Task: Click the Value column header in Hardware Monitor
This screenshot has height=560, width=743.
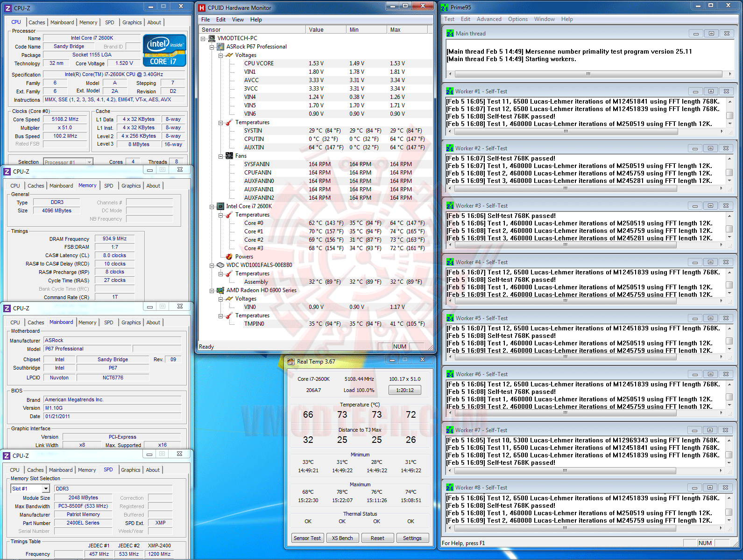Action: 327,29
